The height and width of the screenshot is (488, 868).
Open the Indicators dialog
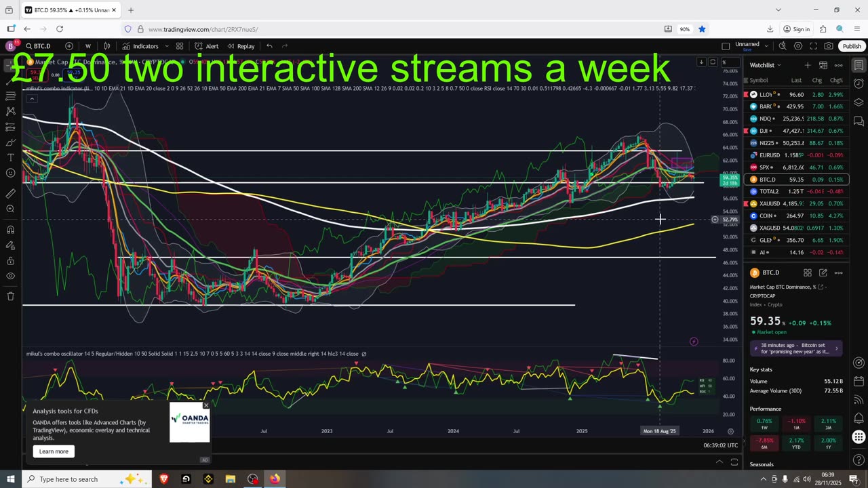click(140, 46)
